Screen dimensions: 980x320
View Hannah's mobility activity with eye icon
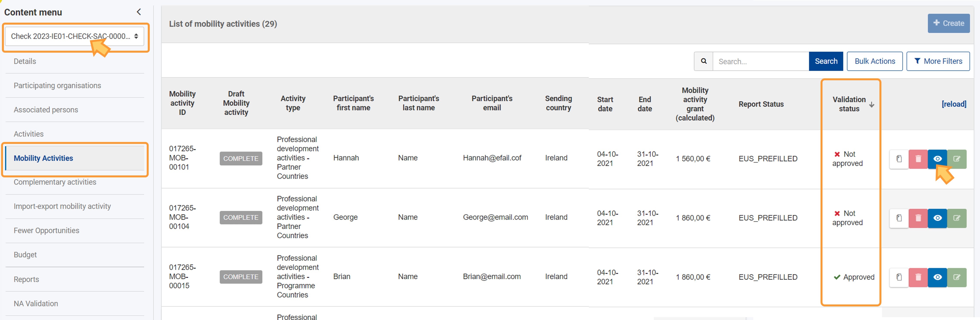click(937, 159)
